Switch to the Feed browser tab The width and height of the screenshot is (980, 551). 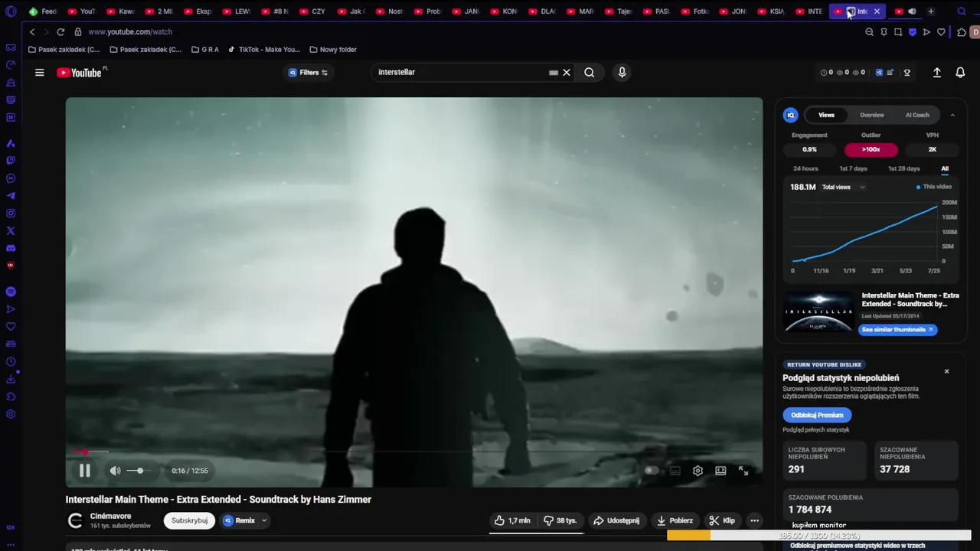43,11
